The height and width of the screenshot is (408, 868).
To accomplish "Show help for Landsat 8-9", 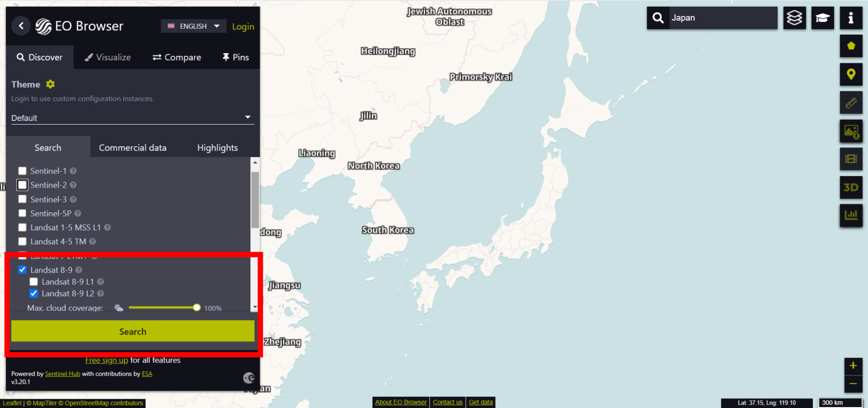I will pyautogui.click(x=79, y=270).
